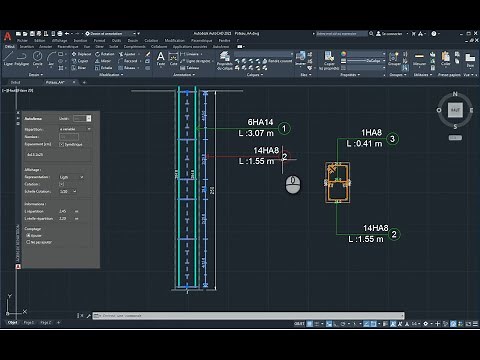Click the Rotation tool
Screen dimensions: 480x360
coord(105,54)
